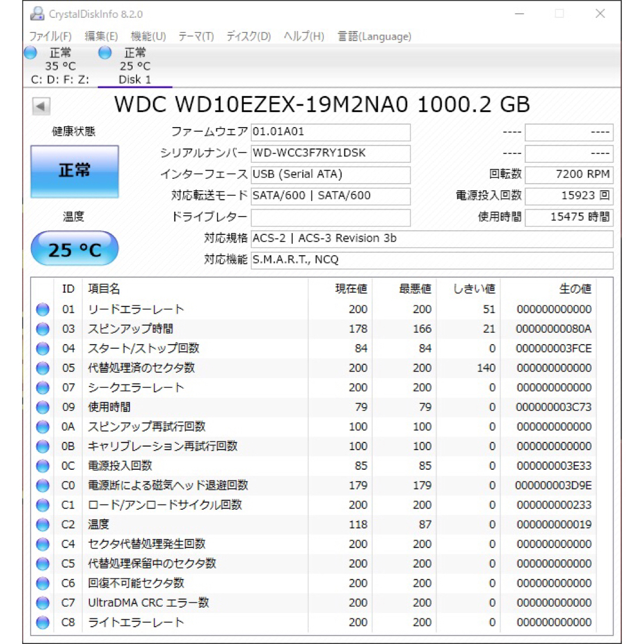
Task: Open the テーマ(T) menu
Action: 196,36
